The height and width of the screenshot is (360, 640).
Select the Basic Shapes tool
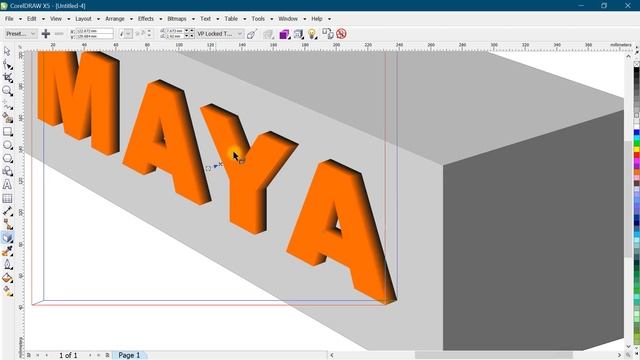(7, 171)
